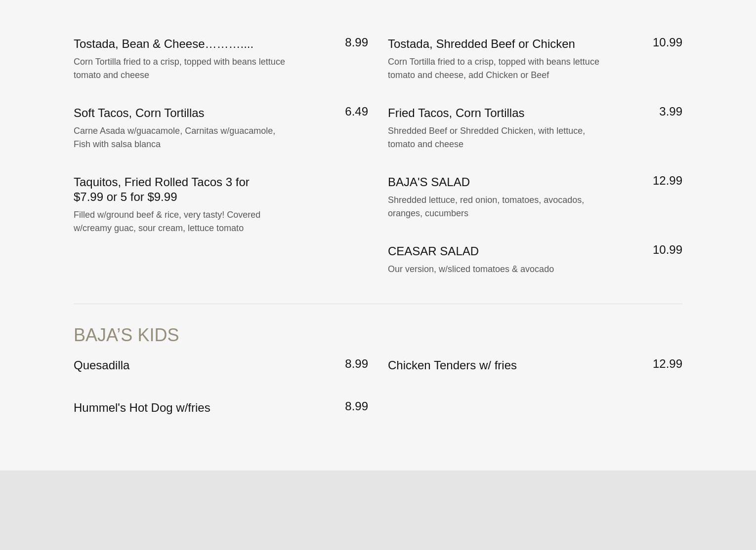Screen dimensions: 756x550
Task: Click the CEASAR SALAD menu item
Action: coord(433,251)
